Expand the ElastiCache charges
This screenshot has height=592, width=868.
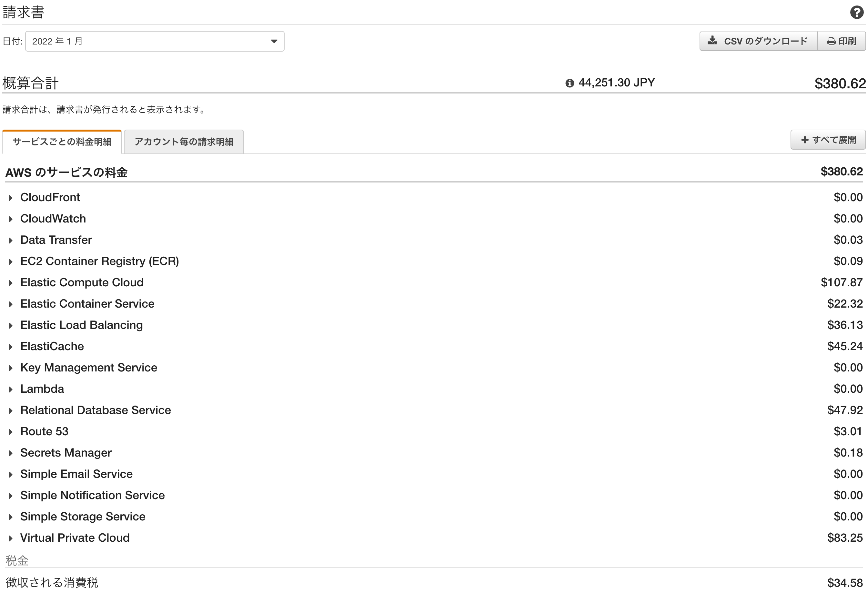pos(11,347)
